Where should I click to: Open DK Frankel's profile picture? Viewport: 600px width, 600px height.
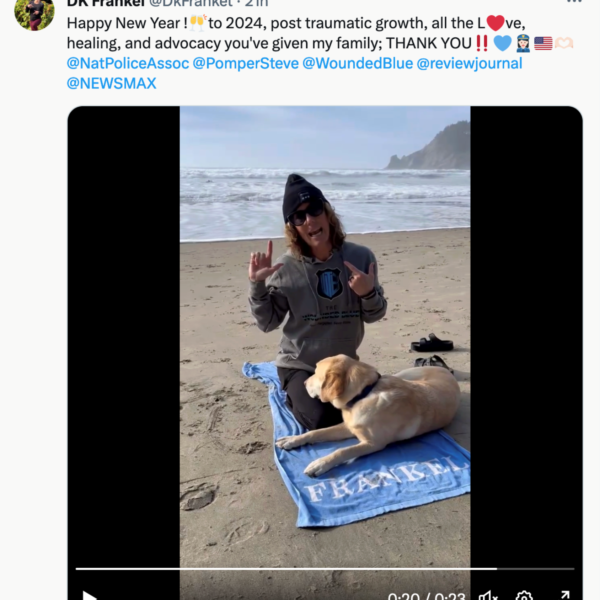[x=34, y=15]
